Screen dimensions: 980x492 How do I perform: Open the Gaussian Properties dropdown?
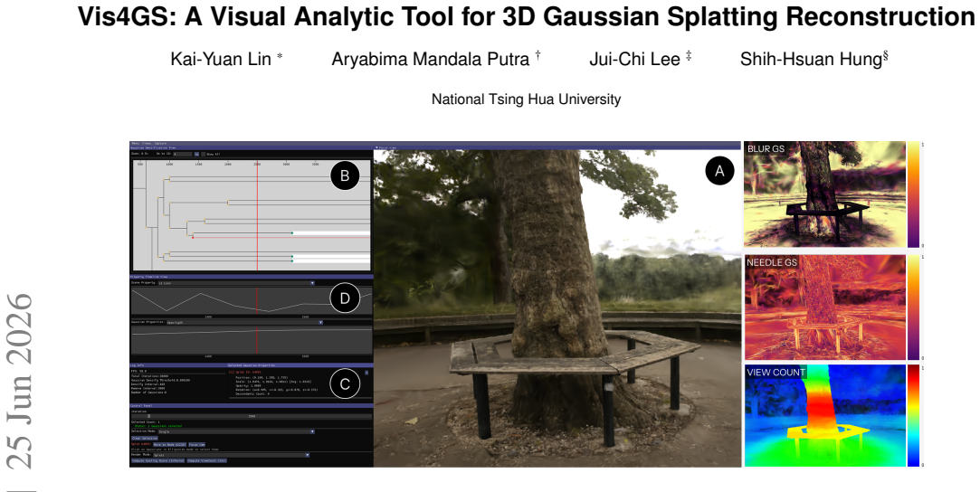pos(244,322)
